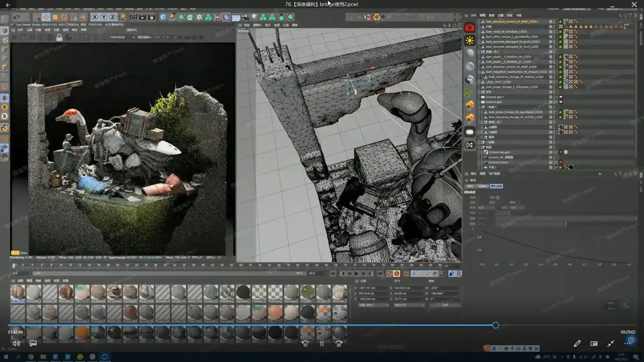Select the Rotate tool in top toolbar

point(64,17)
